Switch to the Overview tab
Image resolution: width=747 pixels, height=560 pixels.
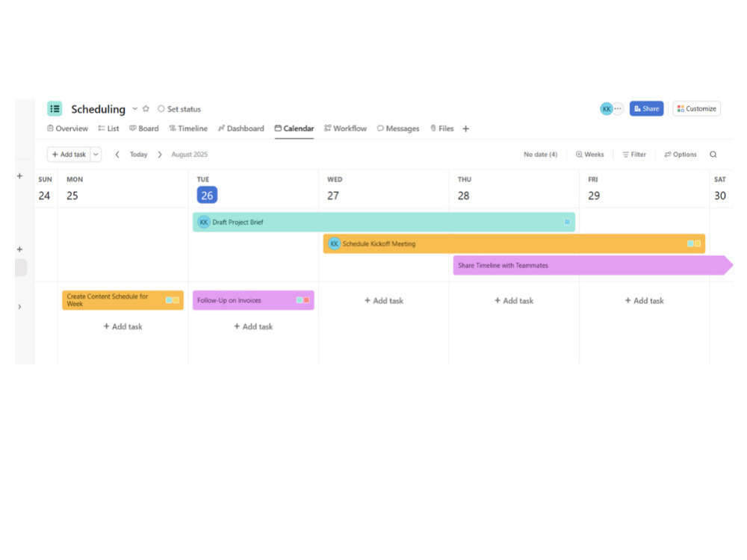67,128
